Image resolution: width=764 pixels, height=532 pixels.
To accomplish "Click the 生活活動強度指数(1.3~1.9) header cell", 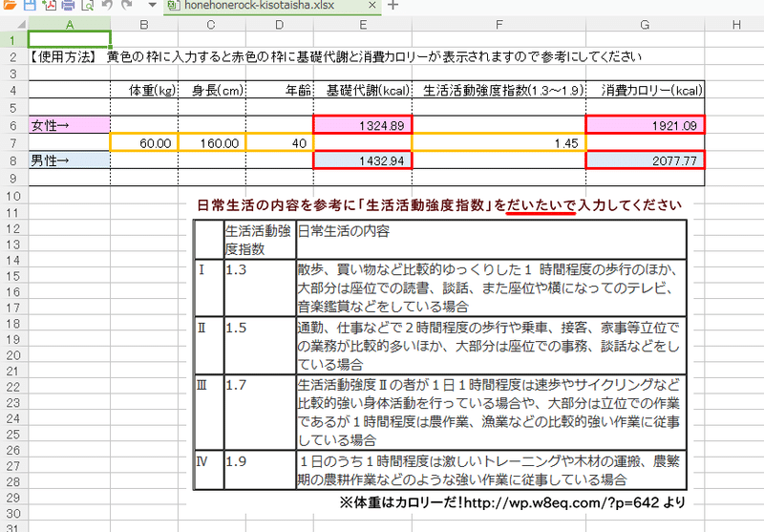I will (499, 90).
